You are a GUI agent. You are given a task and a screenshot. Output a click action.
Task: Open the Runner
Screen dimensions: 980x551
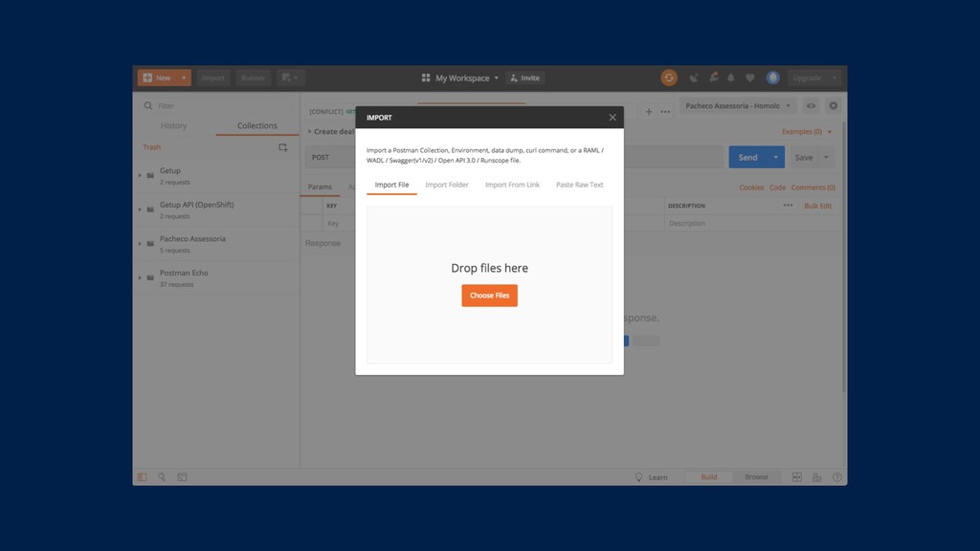[253, 78]
